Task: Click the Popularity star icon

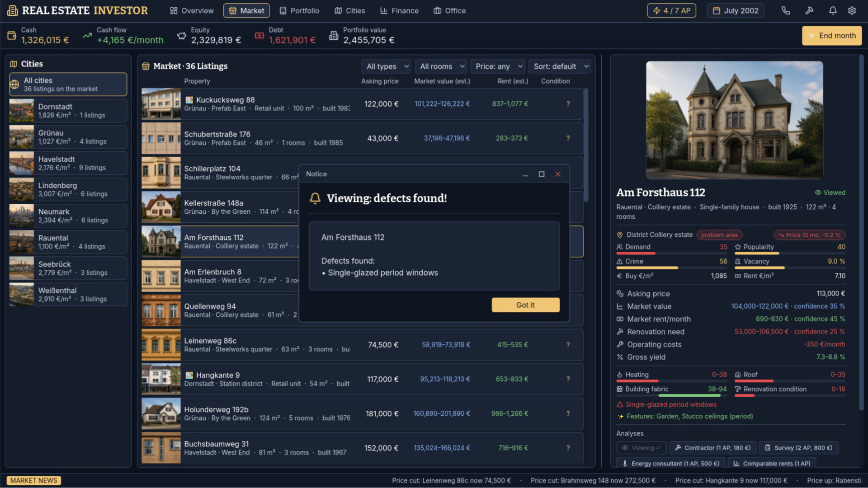Action: 738,247
